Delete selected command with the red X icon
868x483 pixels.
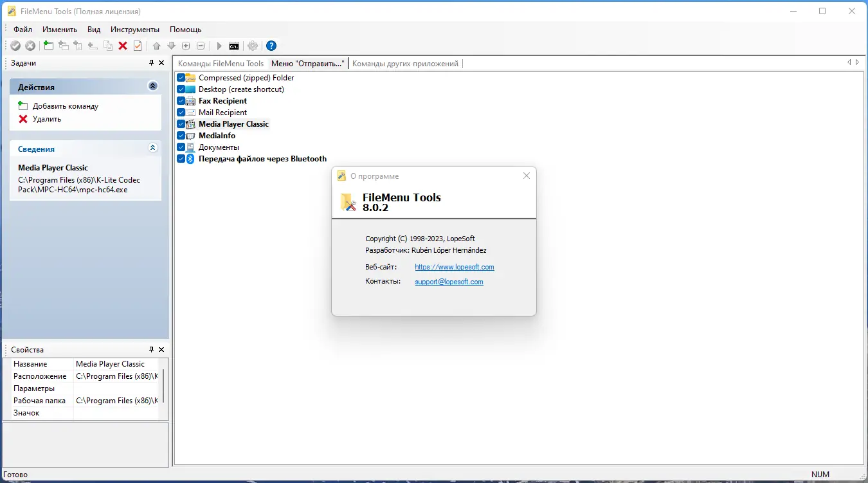122,46
